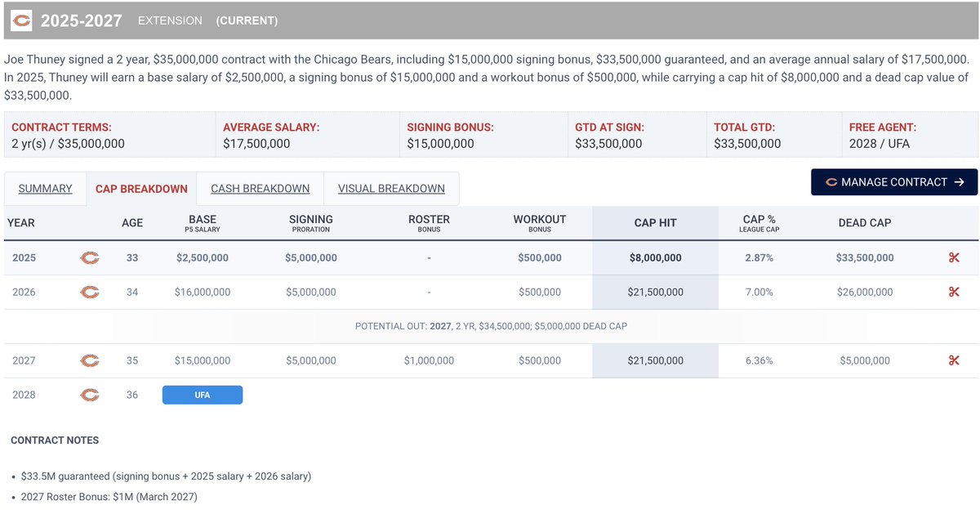
Task: Click the 2025-2027 contract title
Action: (81, 20)
